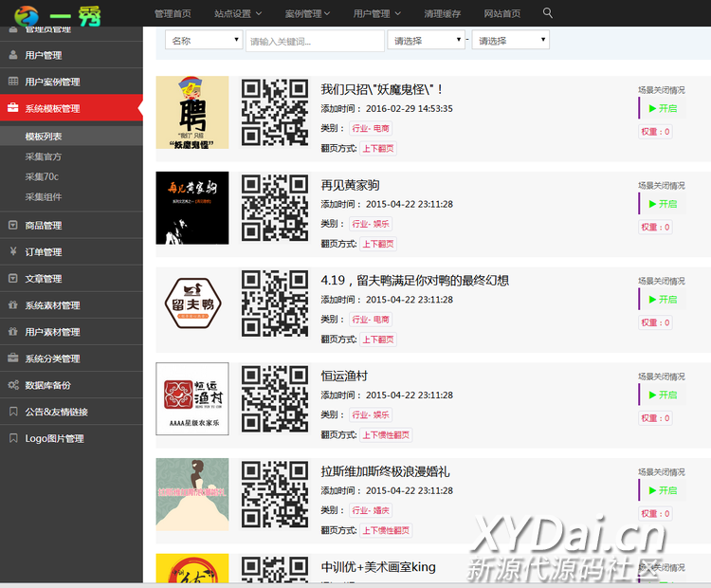
Task: Open the first 请选择 category dropdown
Action: [426, 41]
